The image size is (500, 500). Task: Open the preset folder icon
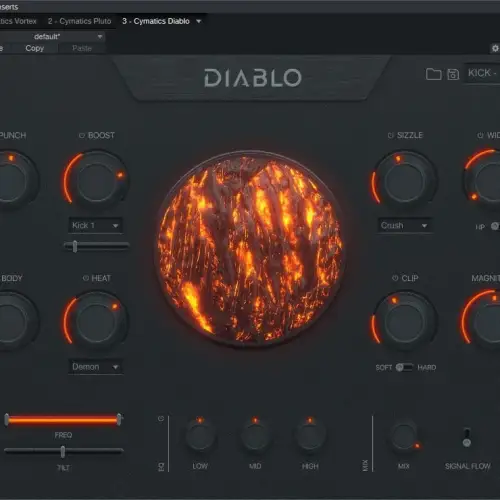(x=433, y=74)
